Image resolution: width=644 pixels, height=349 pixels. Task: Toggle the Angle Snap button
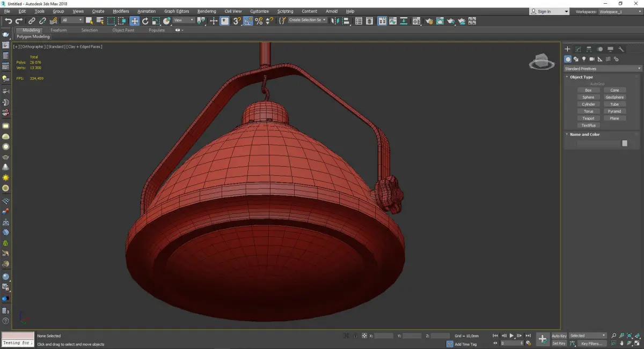tap(248, 21)
